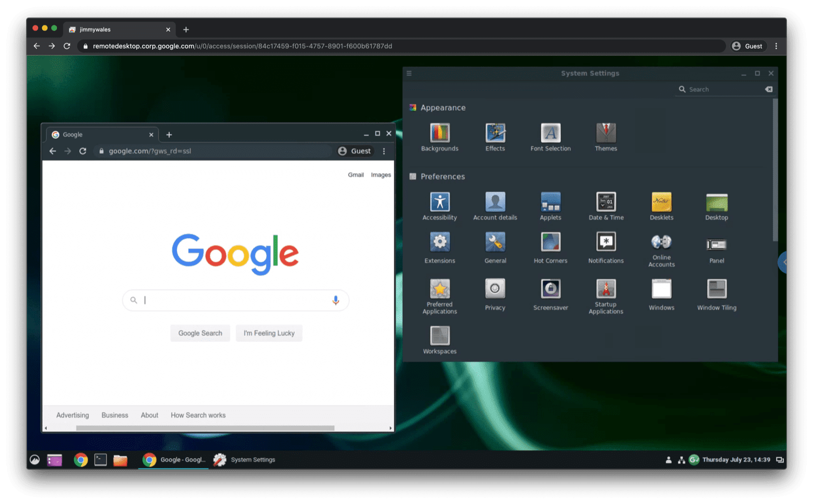The height and width of the screenshot is (504, 813).
Task: Click the Google Search button
Action: (x=200, y=333)
